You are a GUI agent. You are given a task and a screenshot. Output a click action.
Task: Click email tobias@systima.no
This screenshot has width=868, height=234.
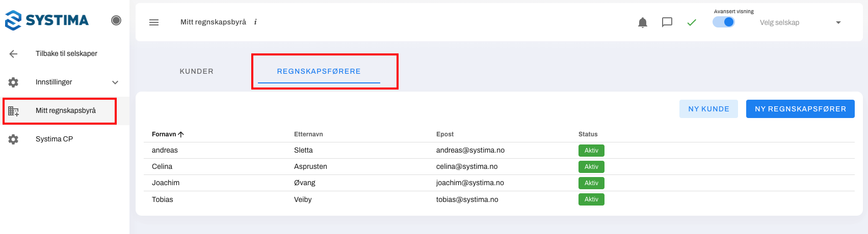pos(467,199)
